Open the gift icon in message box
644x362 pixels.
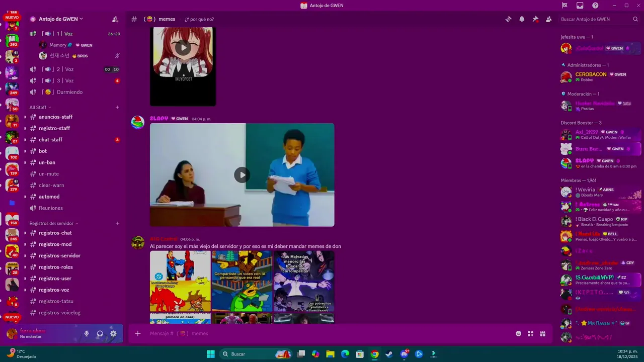(542, 333)
